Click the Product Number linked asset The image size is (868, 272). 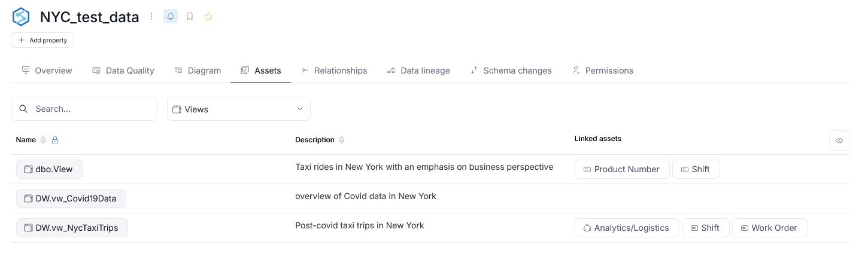[621, 169]
